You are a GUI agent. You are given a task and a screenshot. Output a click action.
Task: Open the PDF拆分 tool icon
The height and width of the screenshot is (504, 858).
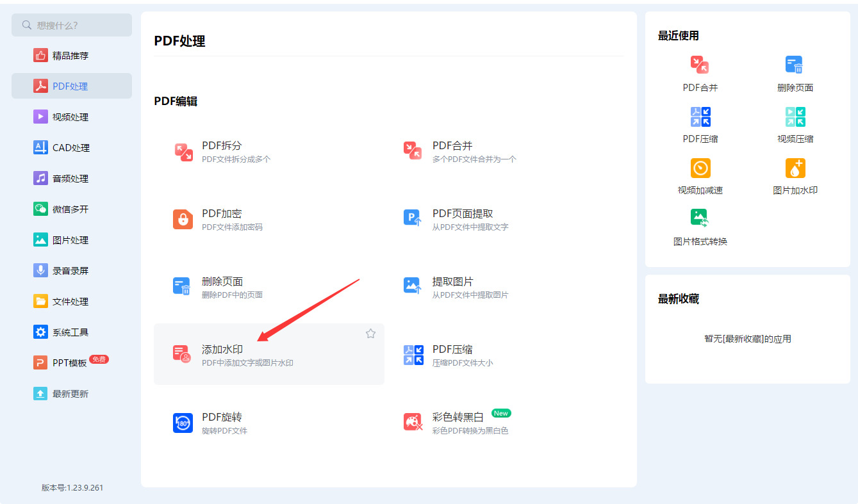(x=183, y=152)
